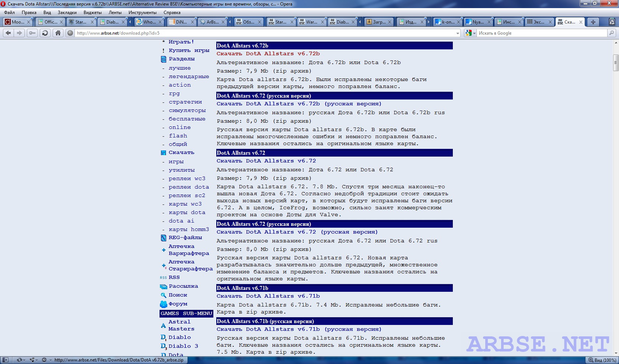Click Скачать DotA Allstars v6.72 link

click(x=266, y=161)
